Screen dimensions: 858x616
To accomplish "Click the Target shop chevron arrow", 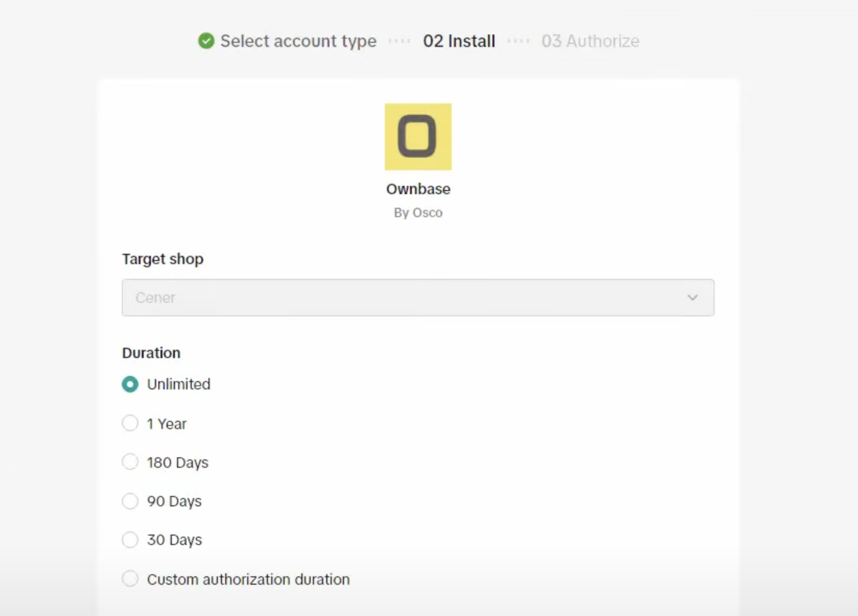I will point(692,298).
